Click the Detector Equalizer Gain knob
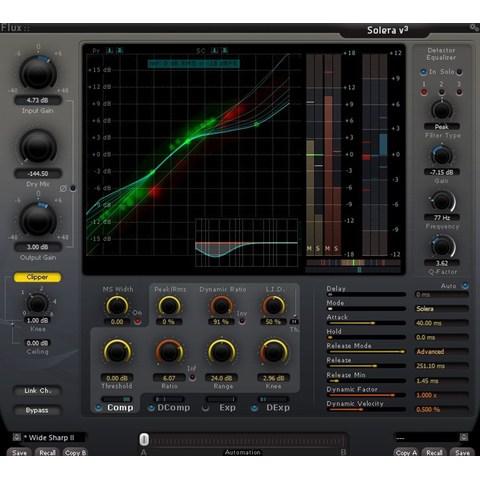This screenshot has width=480, height=480. click(x=442, y=155)
